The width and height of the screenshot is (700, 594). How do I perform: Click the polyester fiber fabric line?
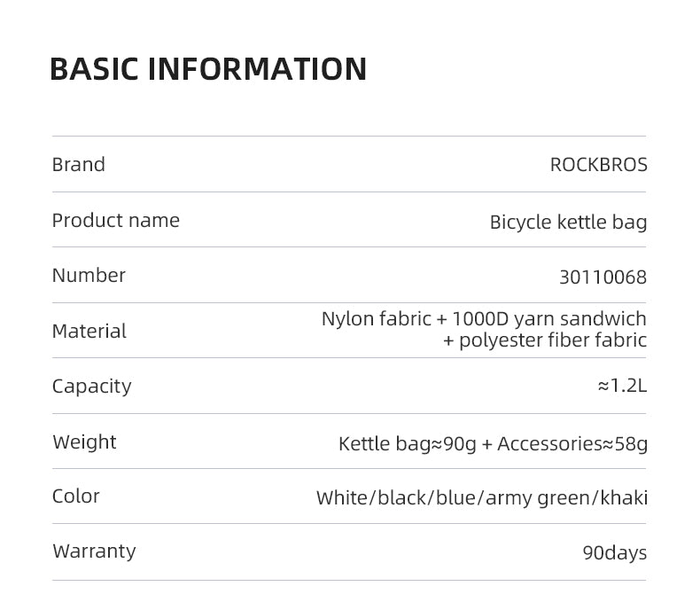(545, 340)
